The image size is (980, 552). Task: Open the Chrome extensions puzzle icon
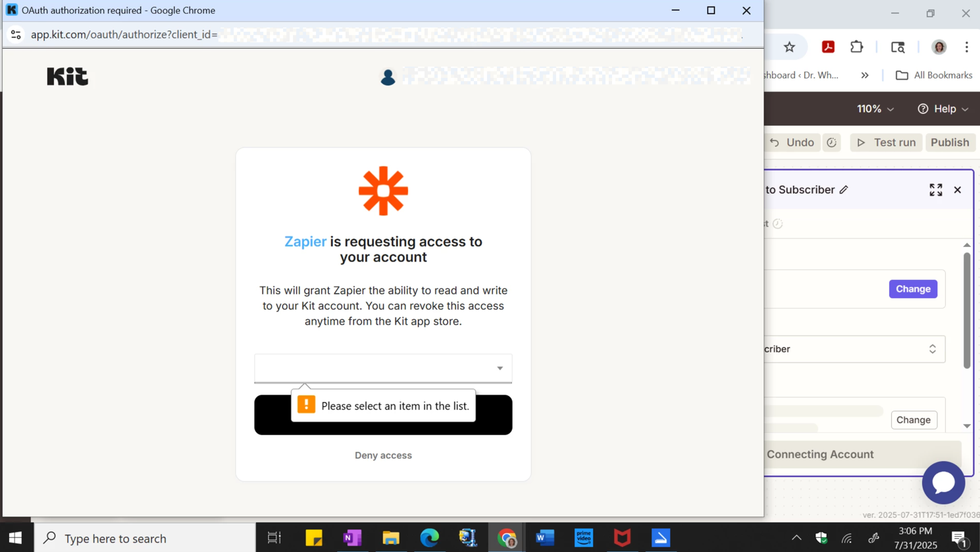click(856, 47)
